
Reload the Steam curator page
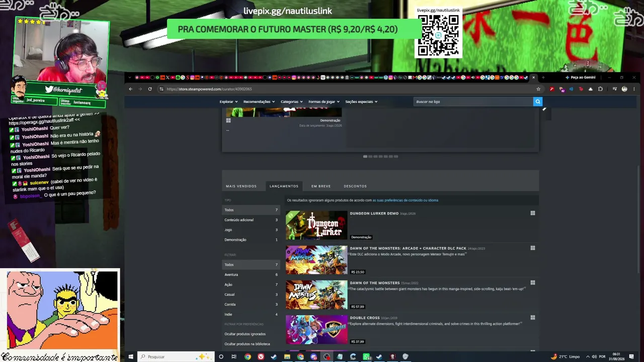coord(150,89)
